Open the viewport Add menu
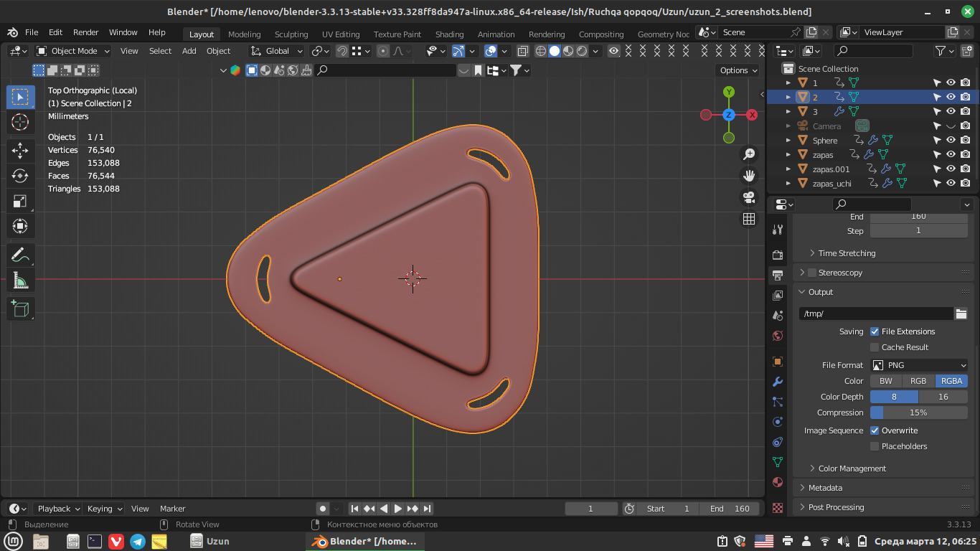Screen dimensions: 980x551 189,51
